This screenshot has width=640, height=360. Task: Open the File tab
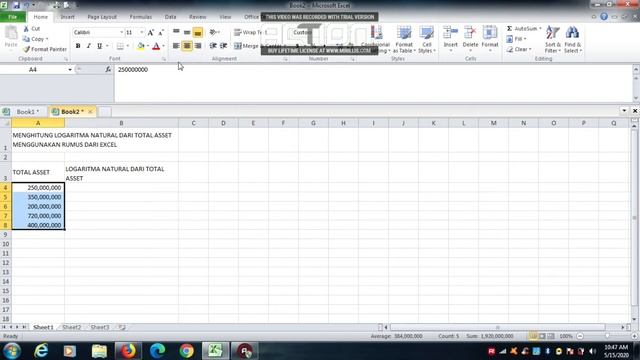[13, 17]
